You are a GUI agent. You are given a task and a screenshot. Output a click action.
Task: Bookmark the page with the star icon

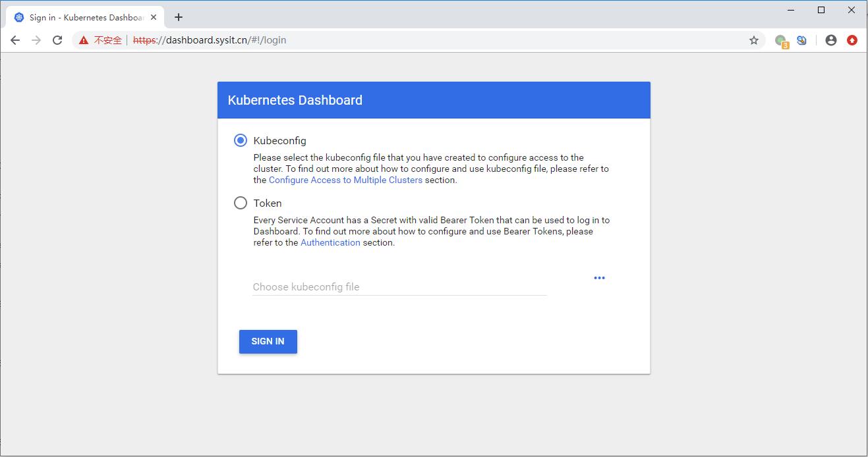pyautogui.click(x=753, y=40)
